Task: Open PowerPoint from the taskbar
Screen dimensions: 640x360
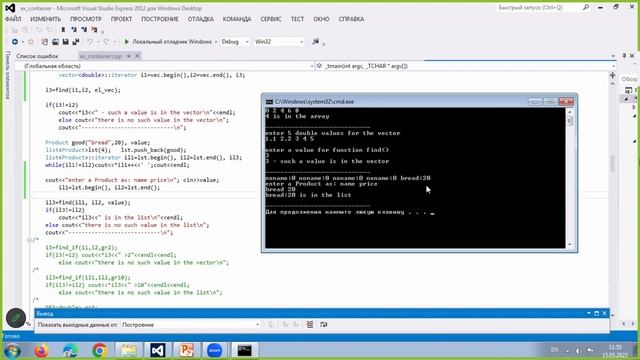Action: tap(186, 350)
